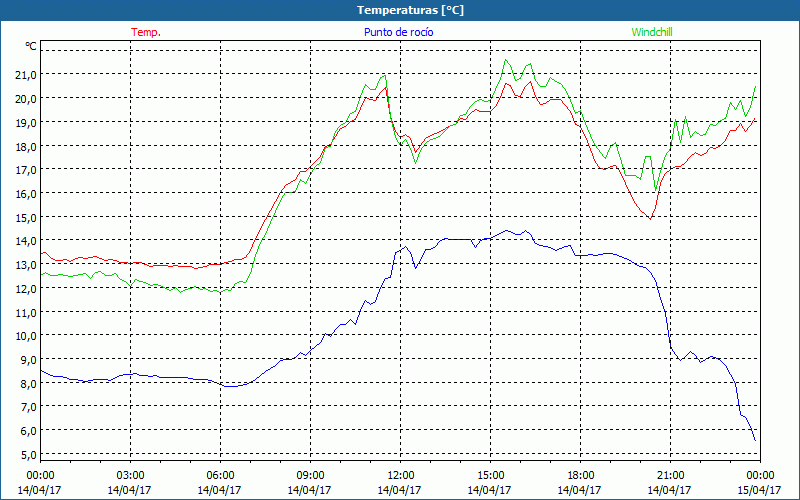Click the 13,0 value on the Y axis
Viewport: 800px width, 500px height.
pyautogui.click(x=27, y=265)
